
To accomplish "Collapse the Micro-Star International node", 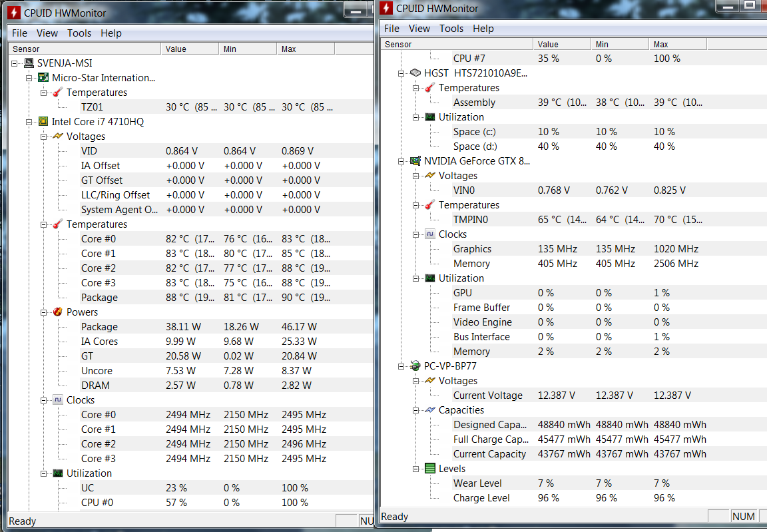I will [29, 79].
